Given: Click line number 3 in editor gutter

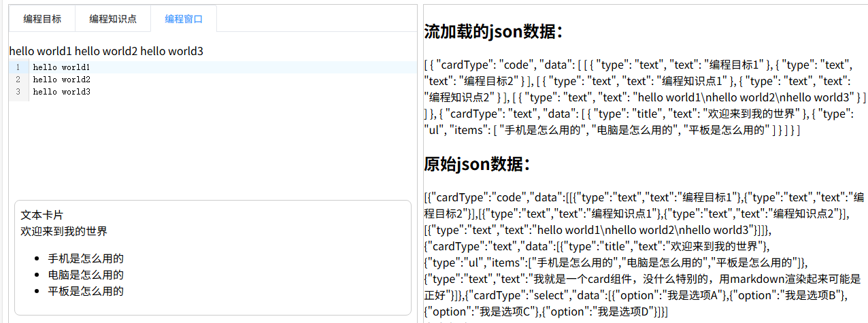Looking at the screenshot, I should point(18,91).
